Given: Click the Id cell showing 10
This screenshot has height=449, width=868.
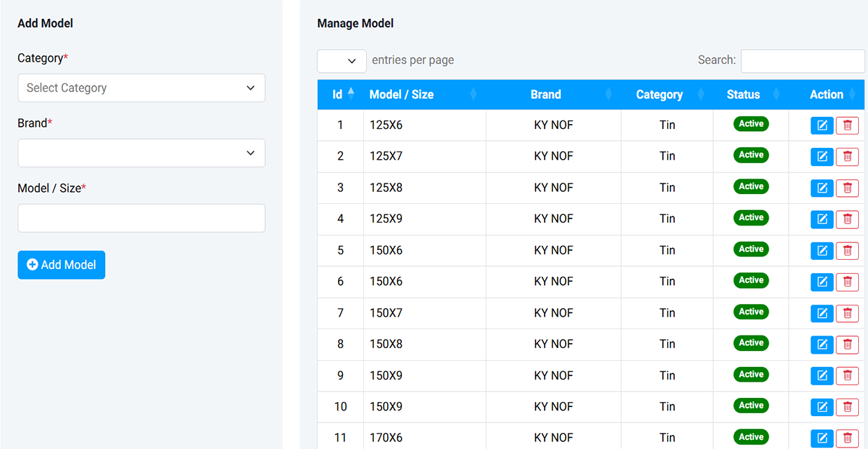Looking at the screenshot, I should tap(340, 406).
